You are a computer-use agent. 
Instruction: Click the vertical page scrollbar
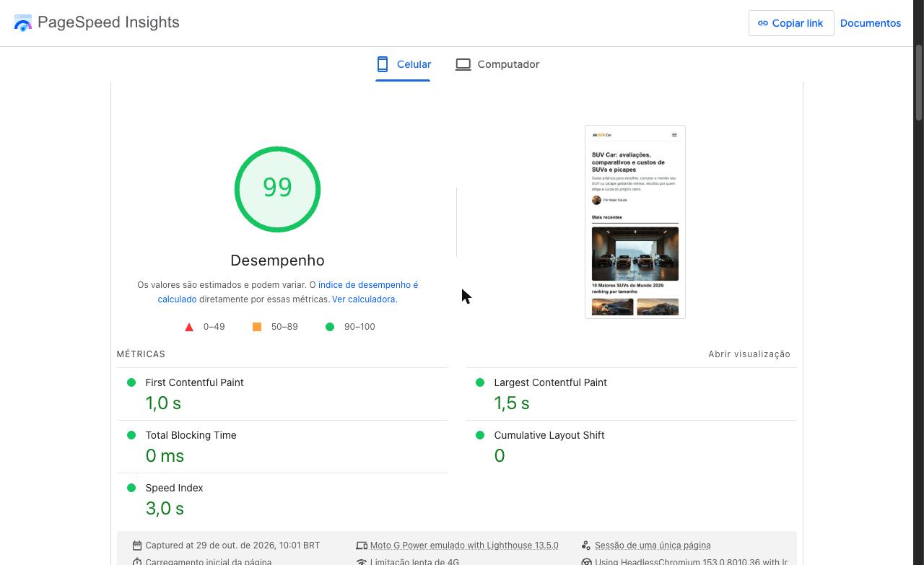point(919,83)
